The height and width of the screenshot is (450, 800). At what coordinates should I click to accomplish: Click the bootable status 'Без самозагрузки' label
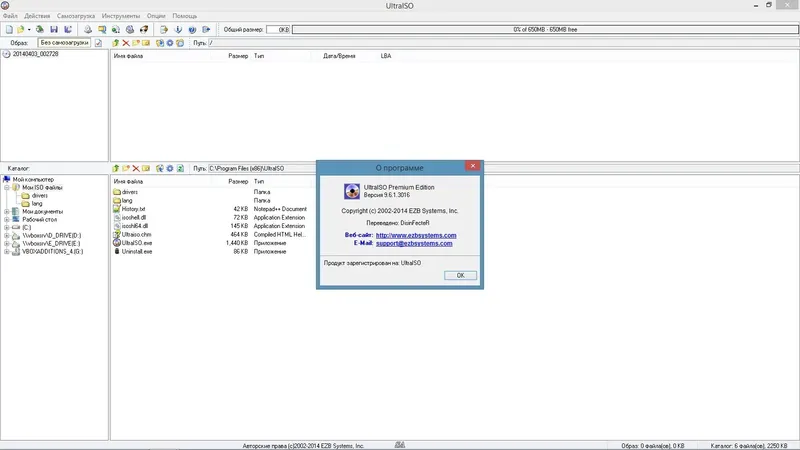64,43
